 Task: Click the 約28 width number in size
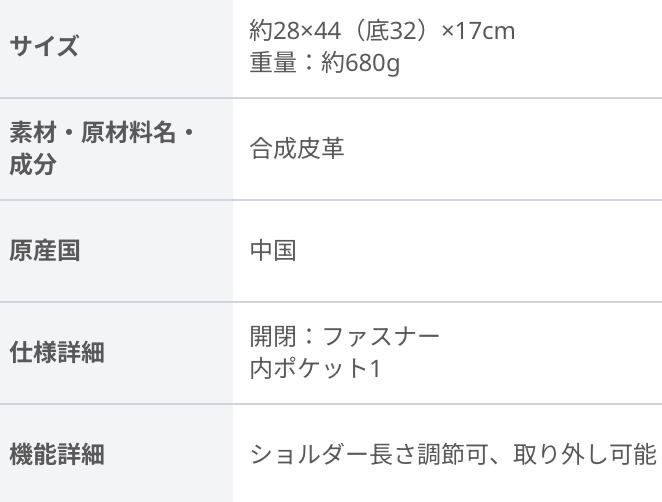click(273, 30)
